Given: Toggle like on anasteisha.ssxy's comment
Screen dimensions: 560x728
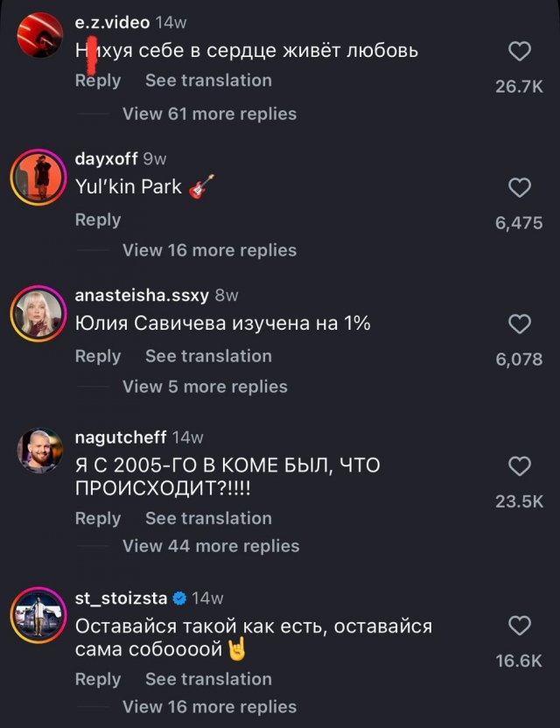Looking at the screenshot, I should pyautogui.click(x=520, y=325).
